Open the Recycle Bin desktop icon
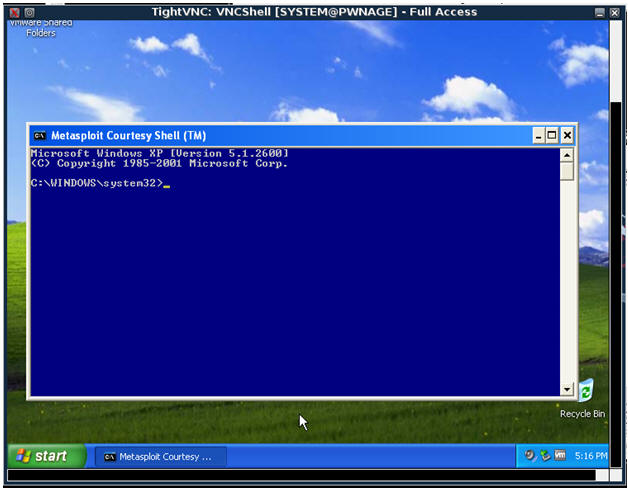This screenshot has width=628, height=491. tap(584, 398)
